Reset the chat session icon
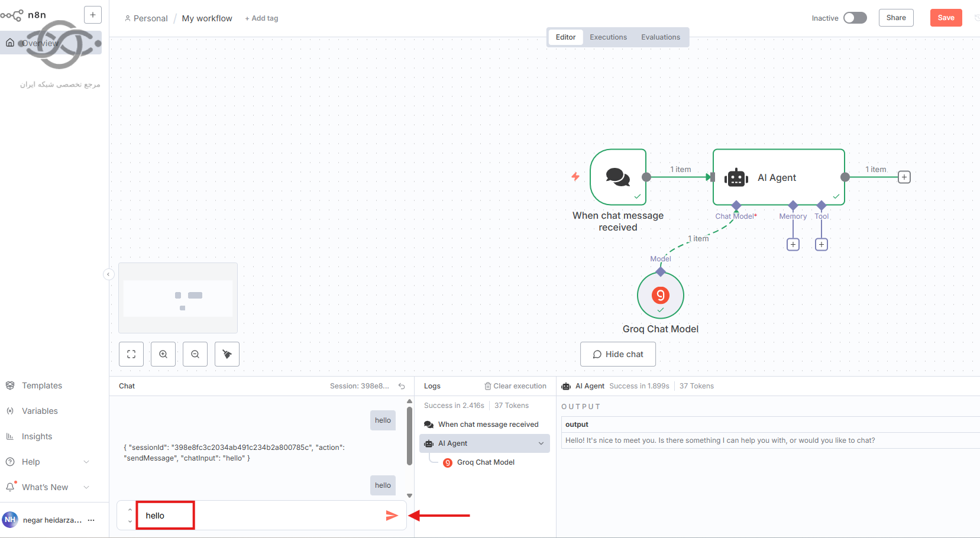980x538 pixels. pyautogui.click(x=402, y=386)
